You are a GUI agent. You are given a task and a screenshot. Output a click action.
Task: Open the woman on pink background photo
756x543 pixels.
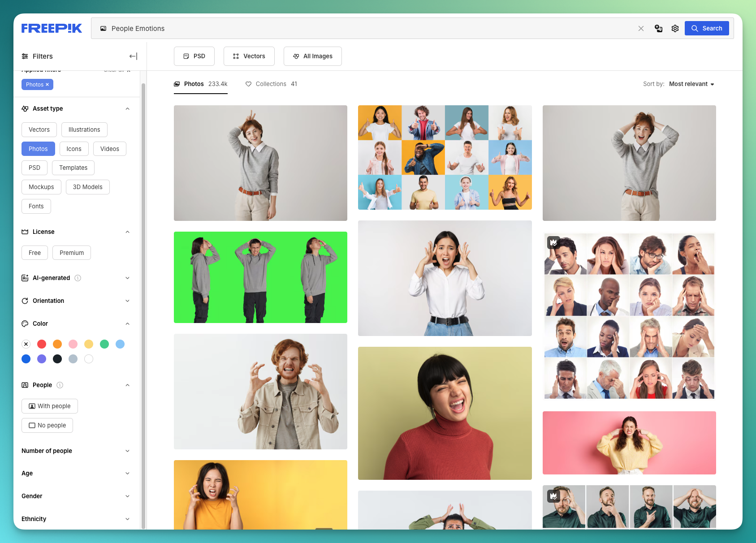(629, 443)
